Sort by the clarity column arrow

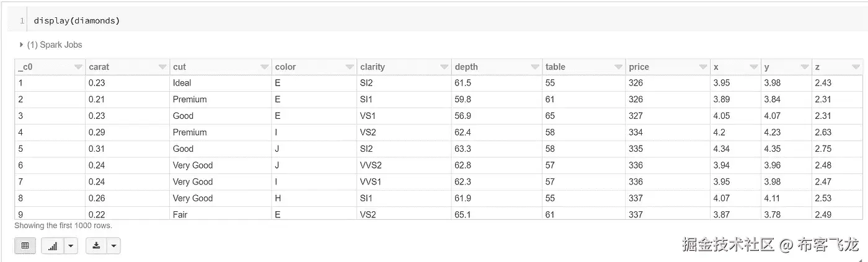(444, 67)
